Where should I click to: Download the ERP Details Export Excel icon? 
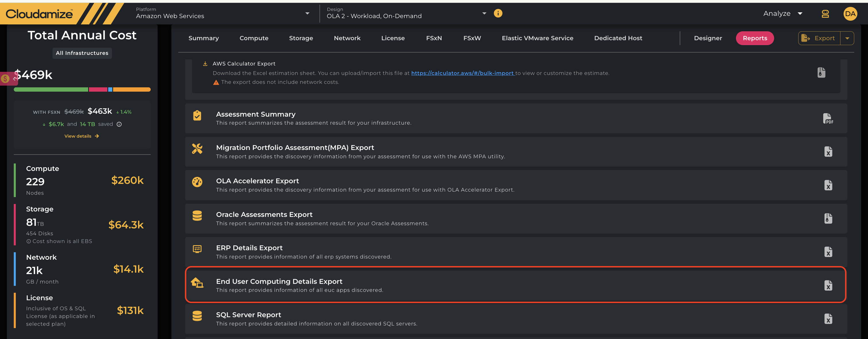coord(828,252)
